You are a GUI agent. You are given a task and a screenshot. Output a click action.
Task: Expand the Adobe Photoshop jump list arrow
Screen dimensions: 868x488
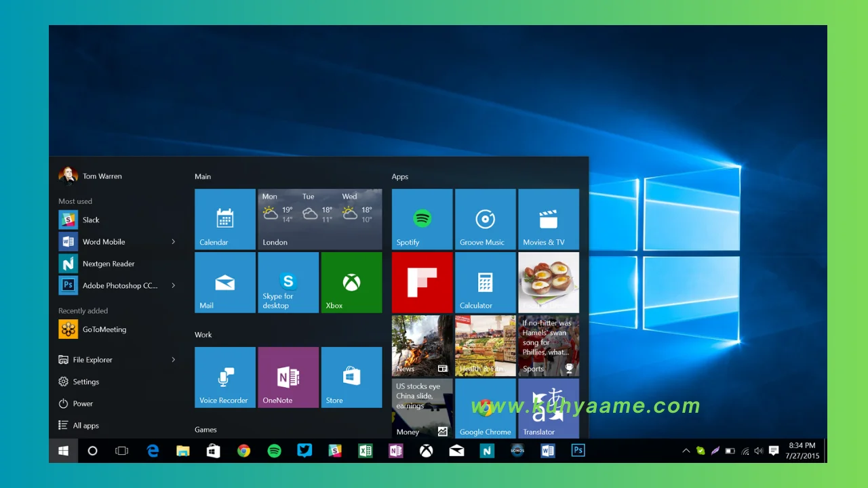point(174,285)
